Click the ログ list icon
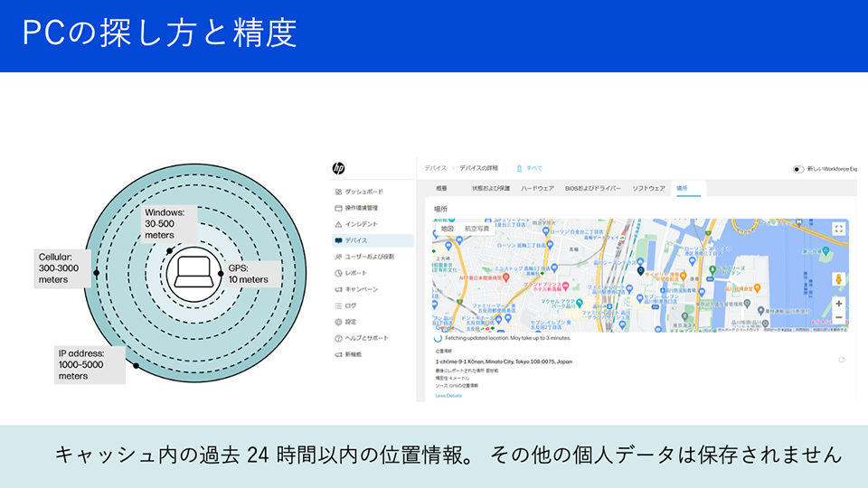Viewport: 868px width, 488px height. pyautogui.click(x=338, y=305)
